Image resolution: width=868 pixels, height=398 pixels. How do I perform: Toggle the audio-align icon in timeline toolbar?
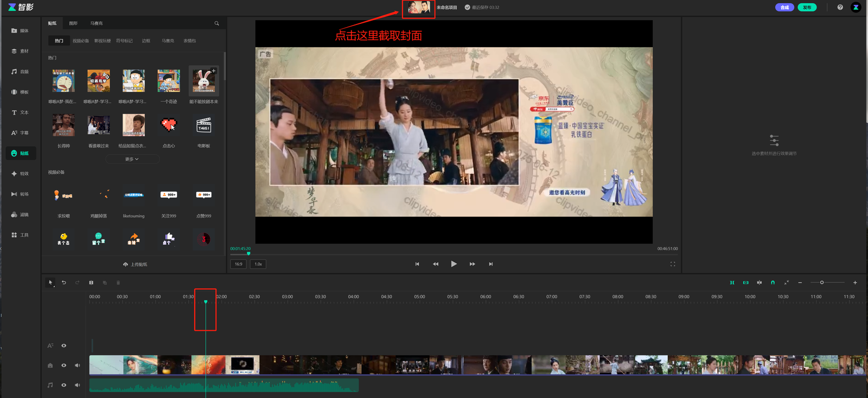tap(759, 282)
